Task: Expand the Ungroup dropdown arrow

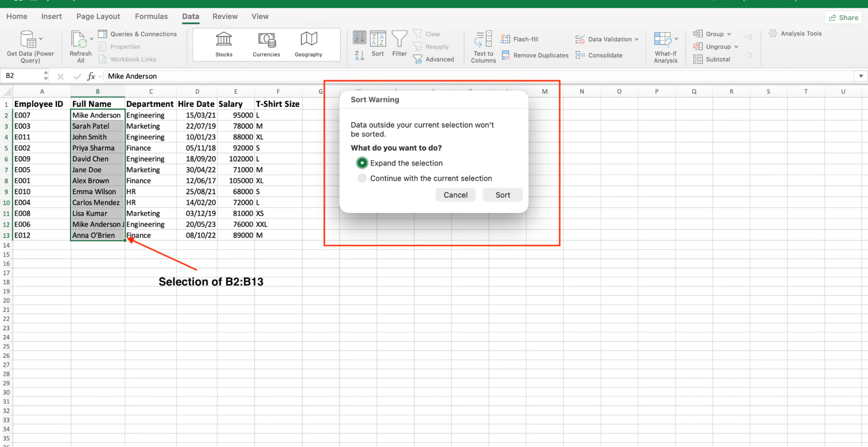Action: click(736, 46)
